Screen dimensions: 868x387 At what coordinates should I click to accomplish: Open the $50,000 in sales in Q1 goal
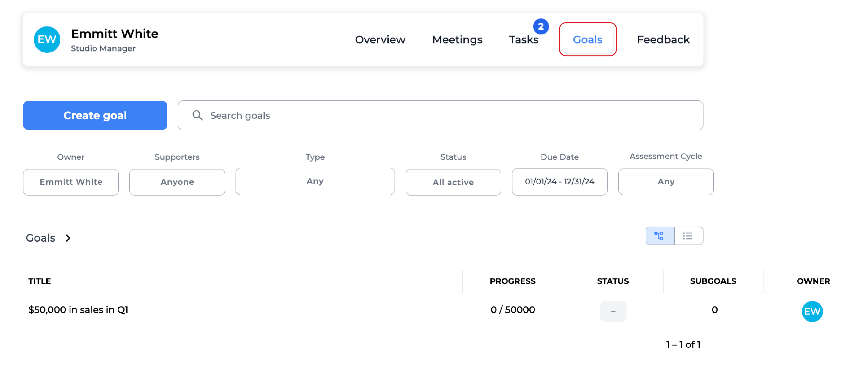click(78, 310)
